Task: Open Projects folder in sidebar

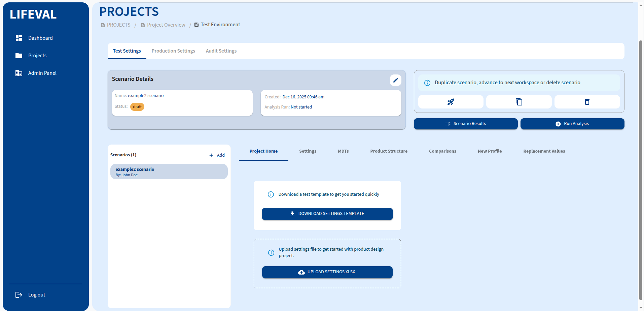Action: [x=37, y=56]
